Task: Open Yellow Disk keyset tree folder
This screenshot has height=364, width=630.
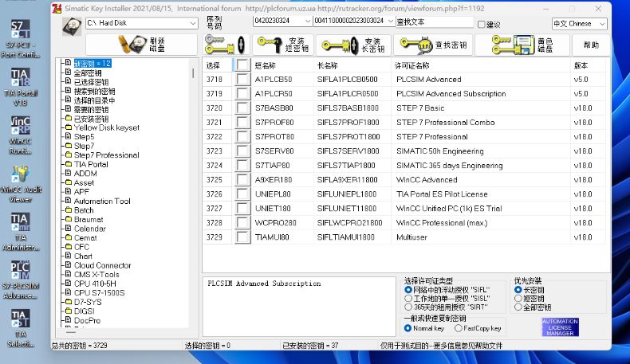Action: click(x=107, y=127)
